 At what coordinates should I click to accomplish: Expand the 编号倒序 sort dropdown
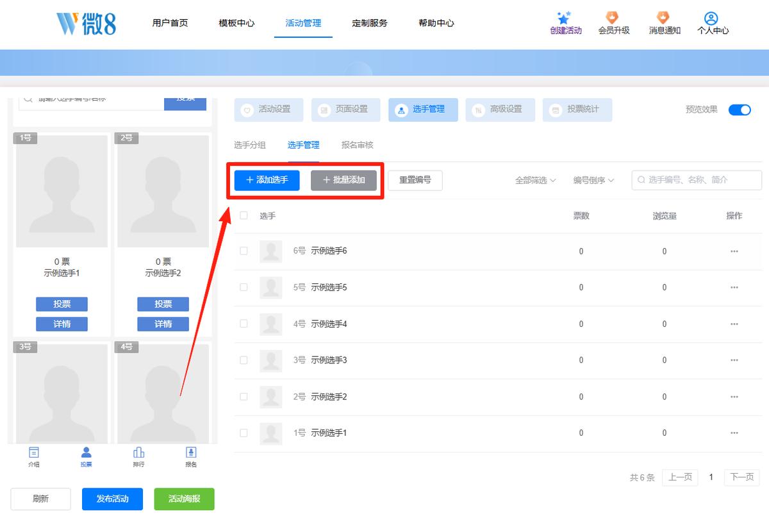593,181
